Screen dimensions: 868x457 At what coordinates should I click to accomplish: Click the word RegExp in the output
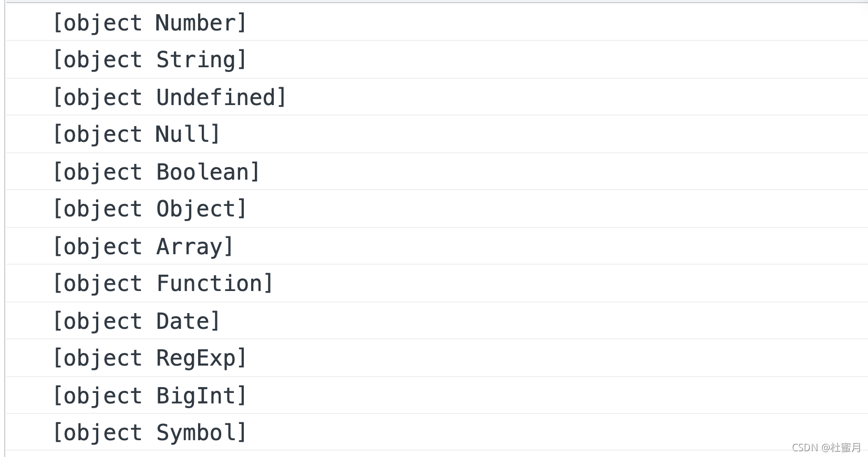(x=196, y=358)
